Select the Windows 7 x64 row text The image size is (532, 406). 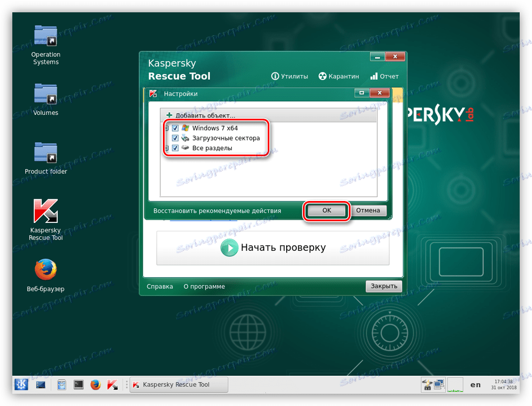click(x=215, y=128)
